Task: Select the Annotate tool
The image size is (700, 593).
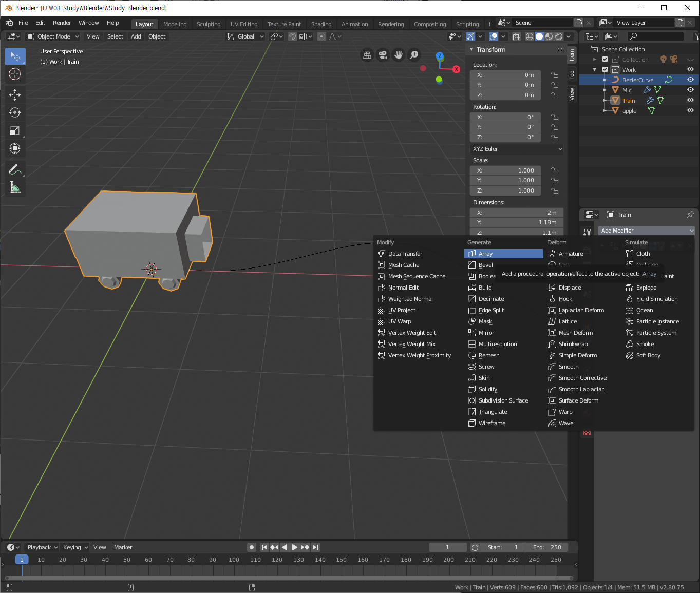Action: (15, 169)
